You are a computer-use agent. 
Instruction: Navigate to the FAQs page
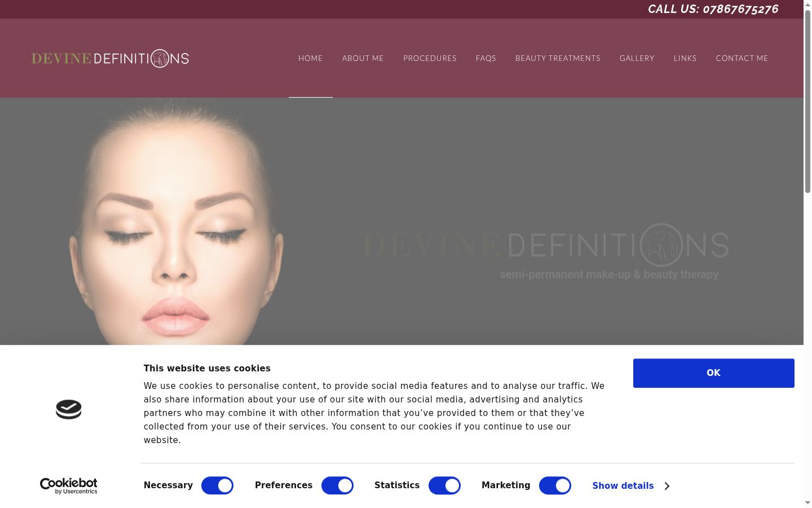[486, 58]
